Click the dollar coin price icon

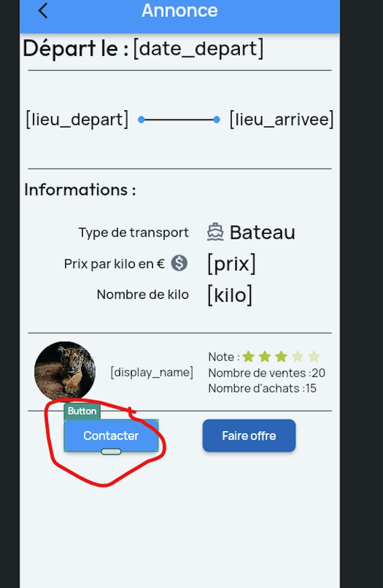[179, 263]
